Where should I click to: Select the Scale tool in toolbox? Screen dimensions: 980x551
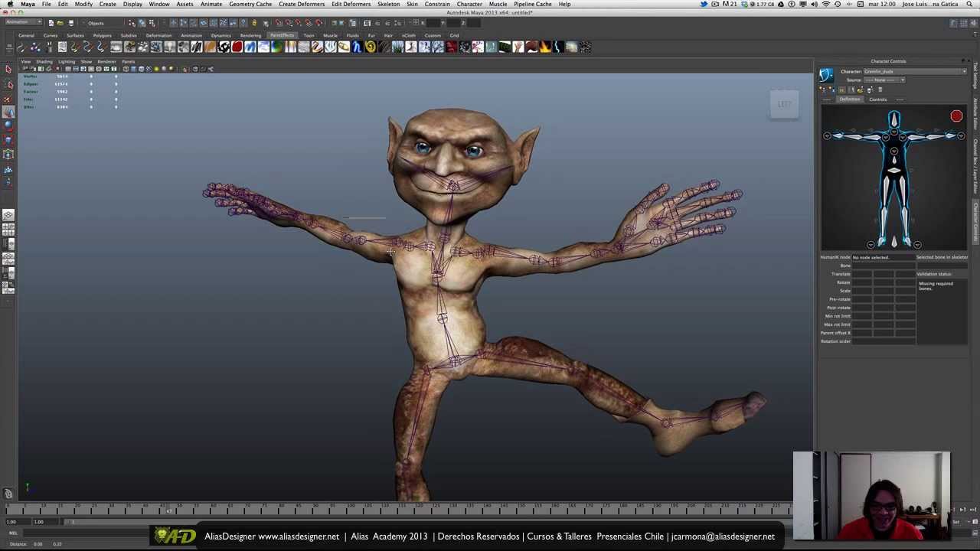click(8, 140)
